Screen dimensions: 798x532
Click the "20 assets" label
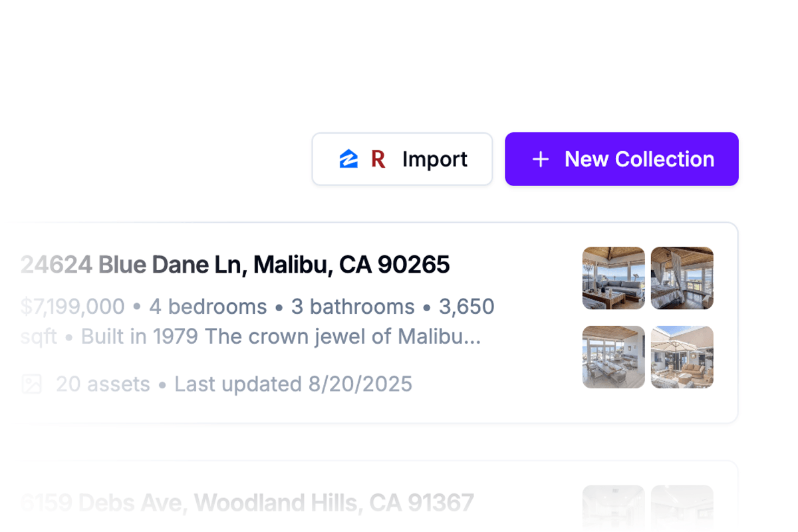(103, 384)
